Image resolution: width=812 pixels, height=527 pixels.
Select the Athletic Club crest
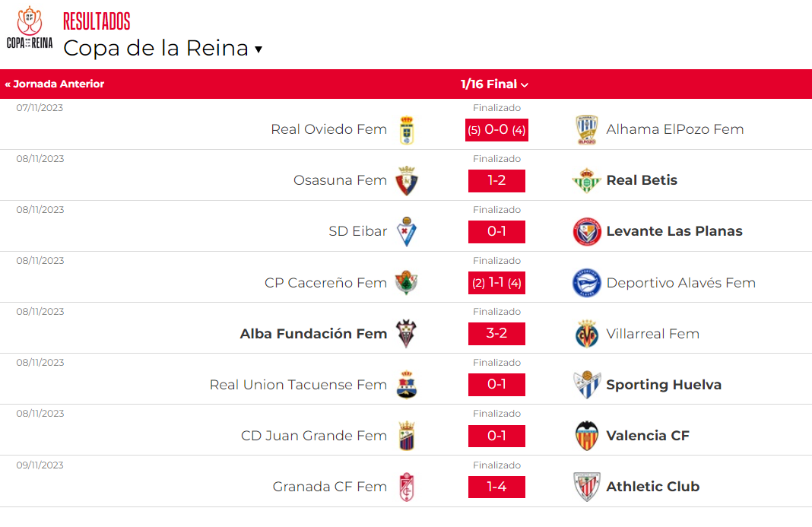pyautogui.click(x=587, y=487)
